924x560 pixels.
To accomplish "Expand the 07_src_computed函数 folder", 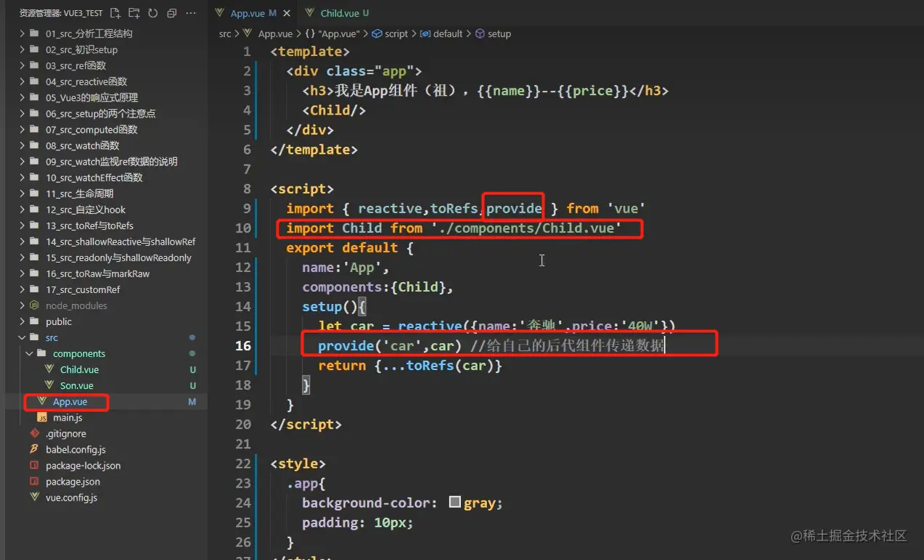I will tap(23, 129).
